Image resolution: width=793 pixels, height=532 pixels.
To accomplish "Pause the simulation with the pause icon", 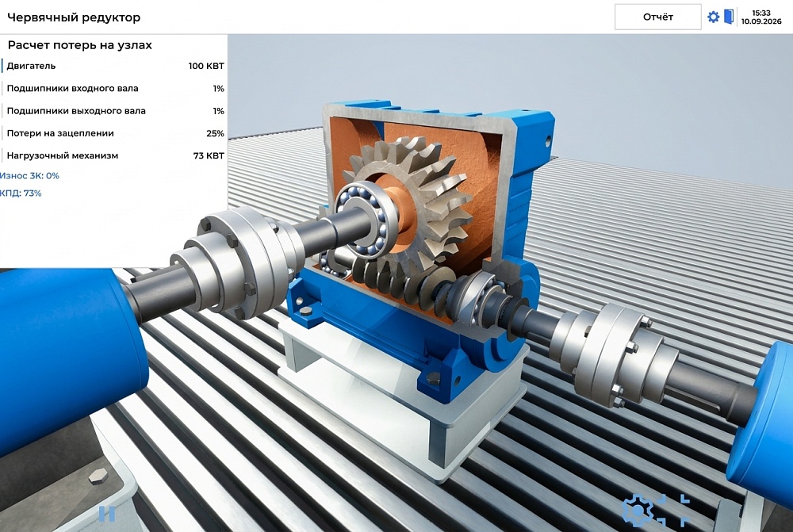I will pos(107,514).
